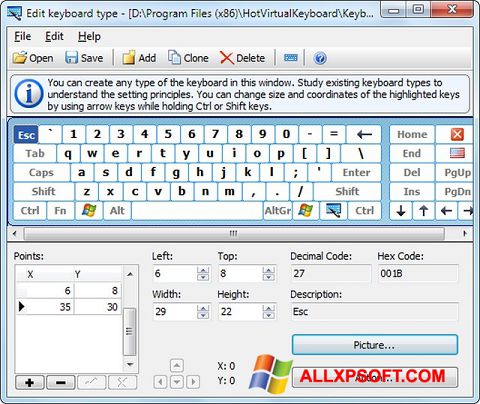
Task: Click the Picture... button
Action: (x=375, y=345)
